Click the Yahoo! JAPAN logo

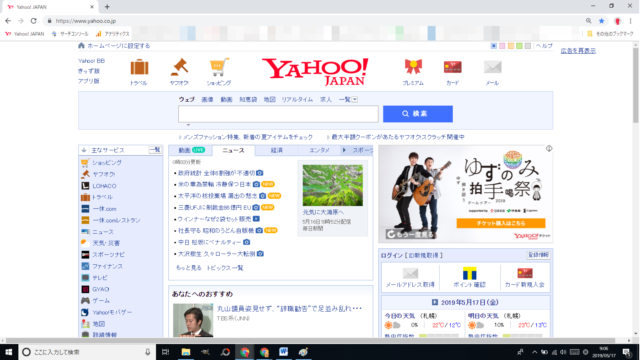coord(315,71)
